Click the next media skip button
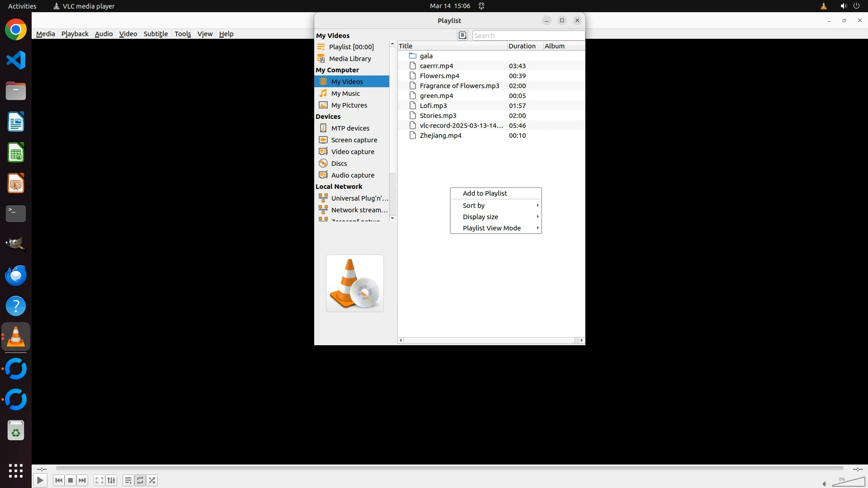 tap(82, 480)
